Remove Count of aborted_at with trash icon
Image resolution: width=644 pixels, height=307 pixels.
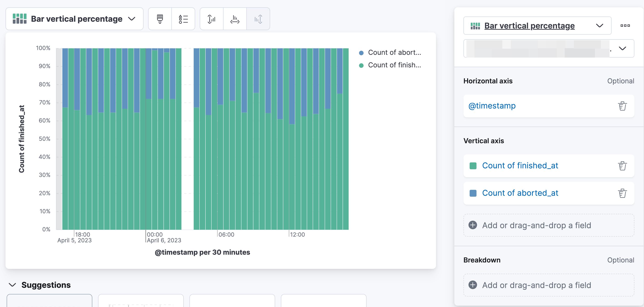pos(622,193)
